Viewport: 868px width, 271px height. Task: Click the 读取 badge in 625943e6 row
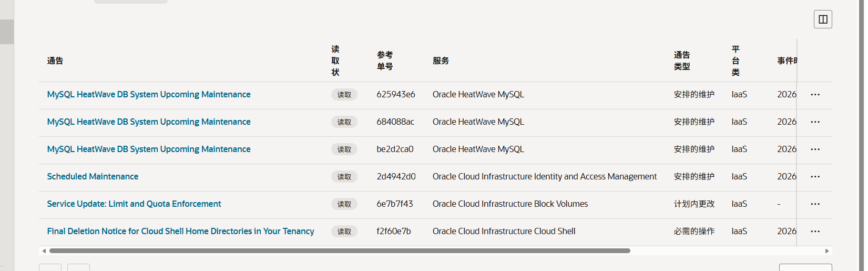tap(344, 95)
